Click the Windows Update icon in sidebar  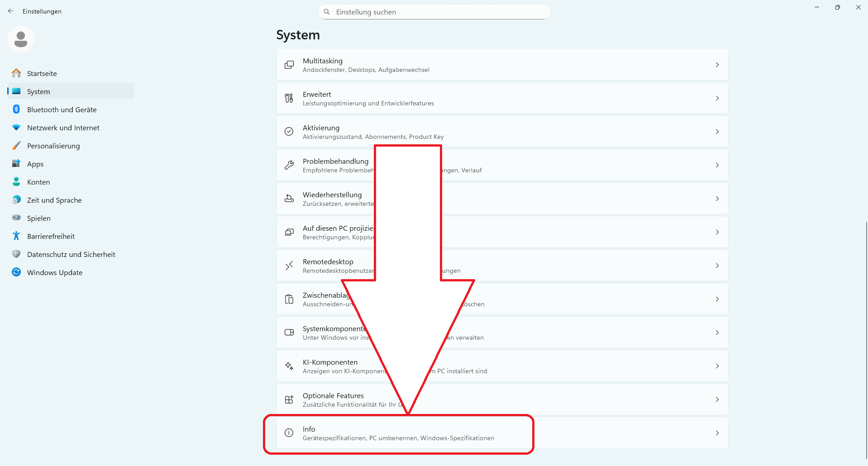pos(16,272)
